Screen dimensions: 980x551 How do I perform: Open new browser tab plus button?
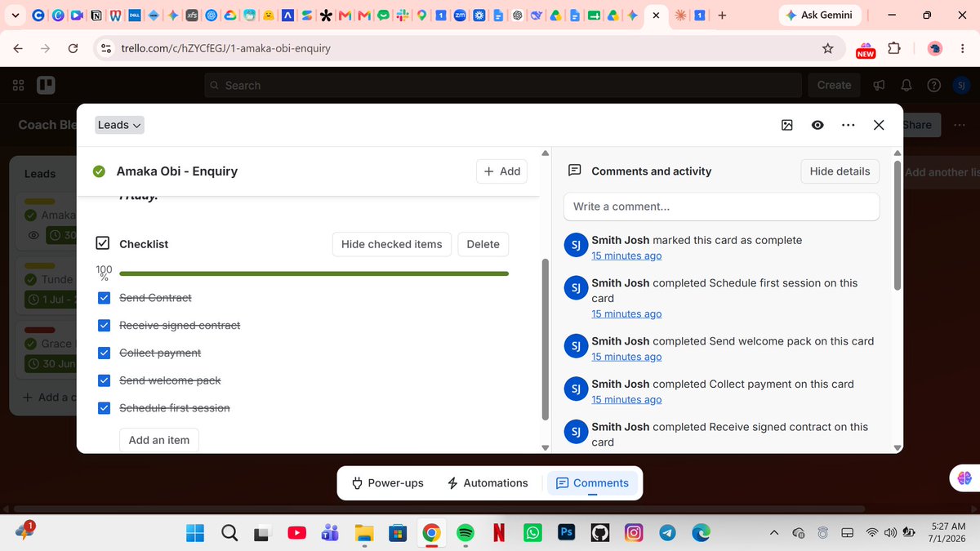click(x=722, y=15)
